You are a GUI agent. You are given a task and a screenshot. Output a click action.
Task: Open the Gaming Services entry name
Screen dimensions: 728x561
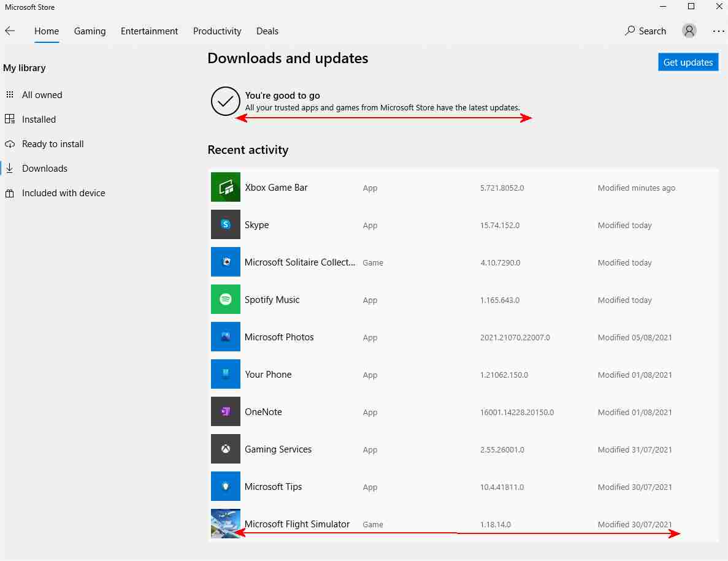pos(278,449)
